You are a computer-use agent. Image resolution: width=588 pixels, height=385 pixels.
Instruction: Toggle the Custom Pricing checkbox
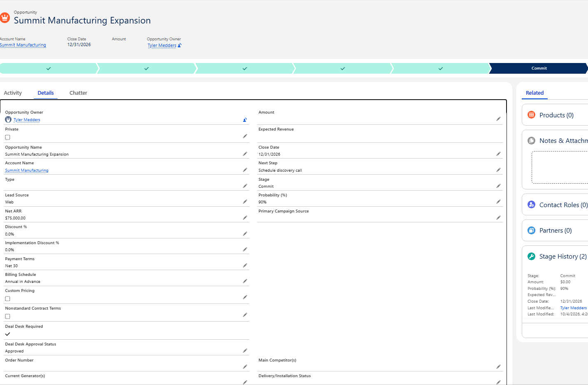[7, 299]
